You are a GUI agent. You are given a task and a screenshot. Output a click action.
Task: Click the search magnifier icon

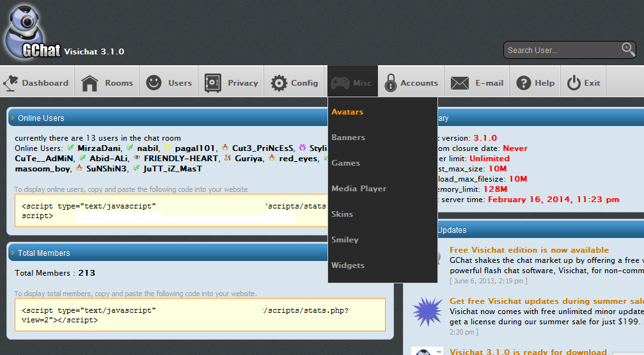tap(627, 49)
